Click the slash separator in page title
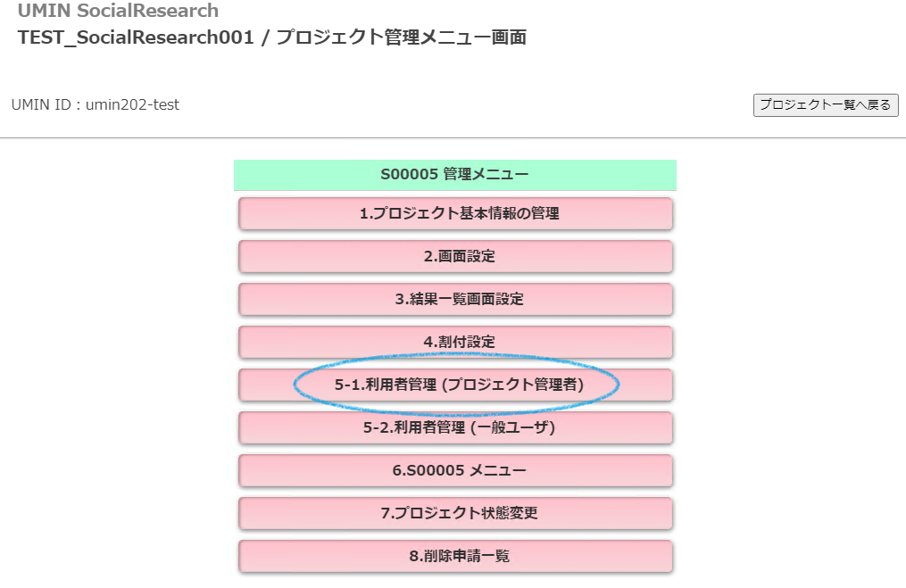 click(265, 38)
